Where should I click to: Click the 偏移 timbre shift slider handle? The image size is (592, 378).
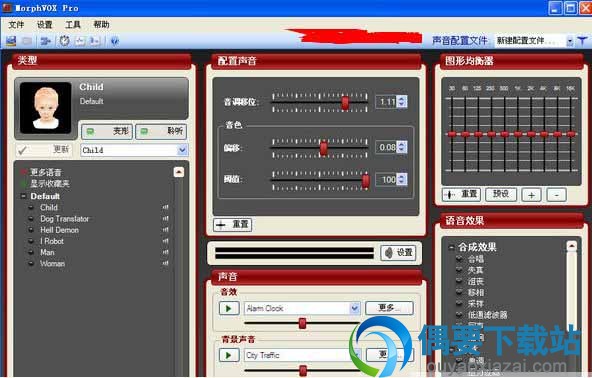click(x=324, y=148)
